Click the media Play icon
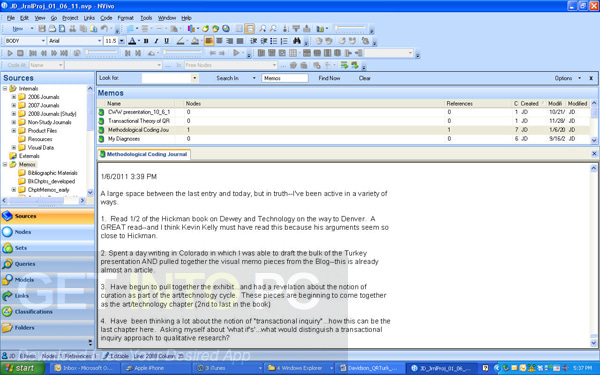Viewport: 600px width, 375px height. (10, 53)
